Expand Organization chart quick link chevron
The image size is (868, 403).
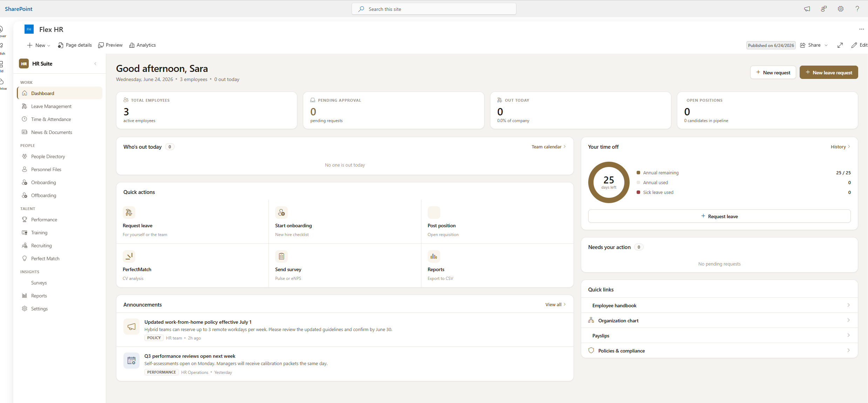point(848,320)
